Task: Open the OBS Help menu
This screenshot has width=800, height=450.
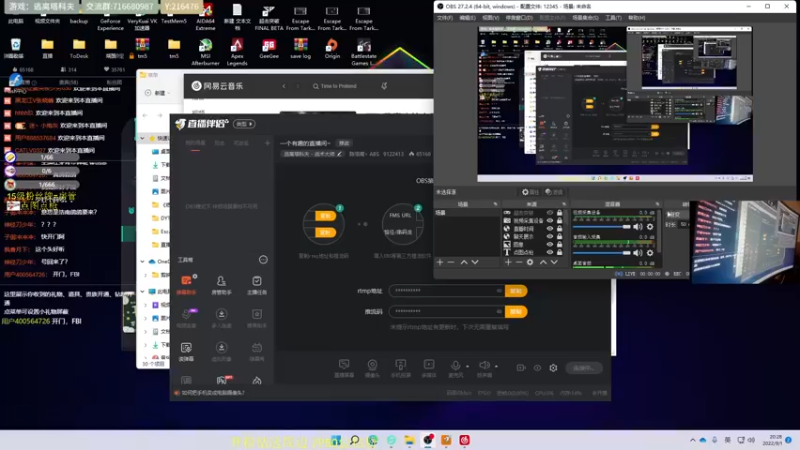Action: [637, 18]
